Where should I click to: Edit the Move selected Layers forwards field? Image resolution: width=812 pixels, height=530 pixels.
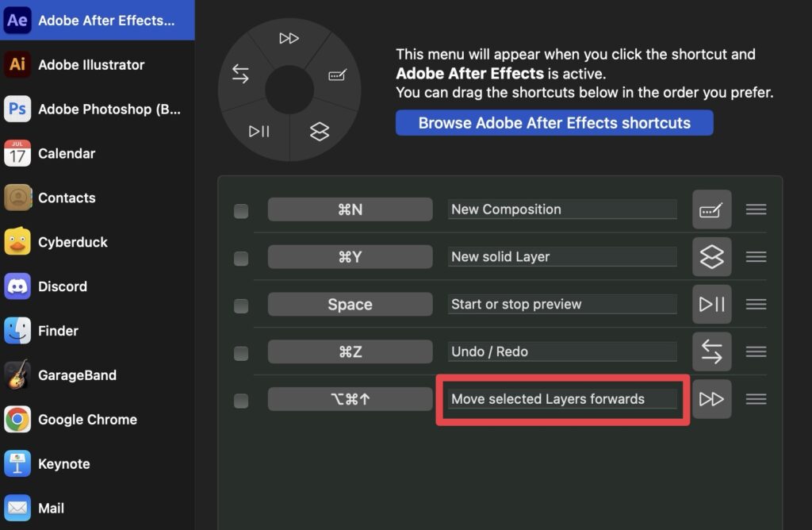coord(562,399)
